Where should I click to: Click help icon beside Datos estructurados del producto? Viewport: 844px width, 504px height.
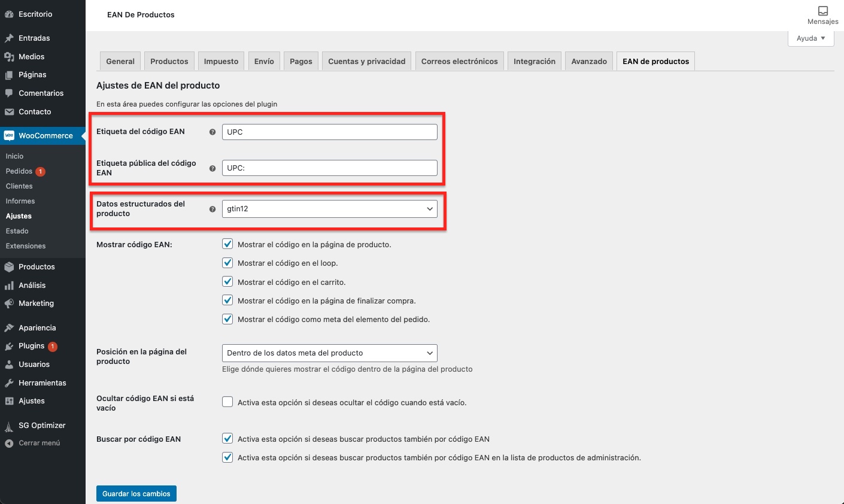point(212,209)
